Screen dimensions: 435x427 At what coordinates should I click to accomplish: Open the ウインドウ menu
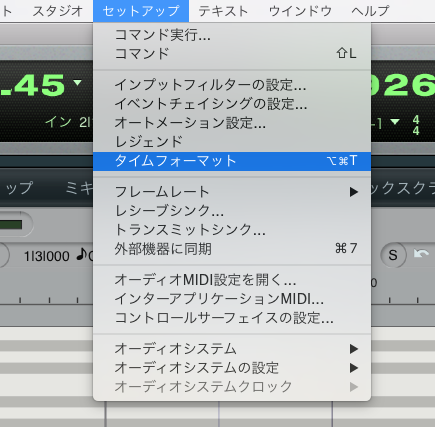pyautogui.click(x=300, y=11)
